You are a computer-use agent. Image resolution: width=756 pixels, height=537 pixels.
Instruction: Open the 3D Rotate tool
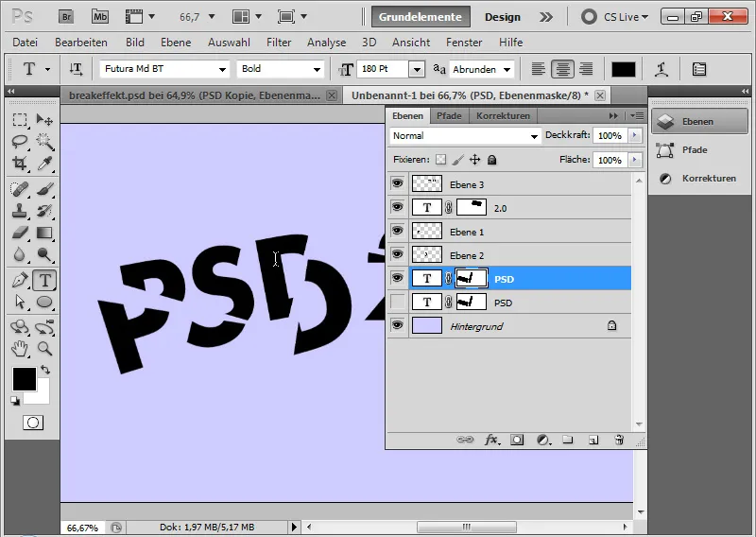click(19, 327)
